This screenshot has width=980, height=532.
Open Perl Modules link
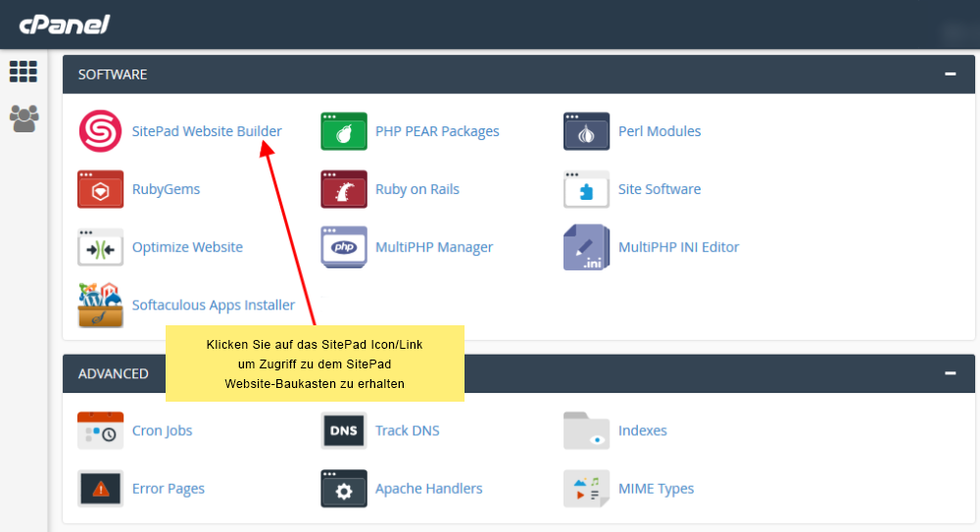pyautogui.click(x=660, y=131)
